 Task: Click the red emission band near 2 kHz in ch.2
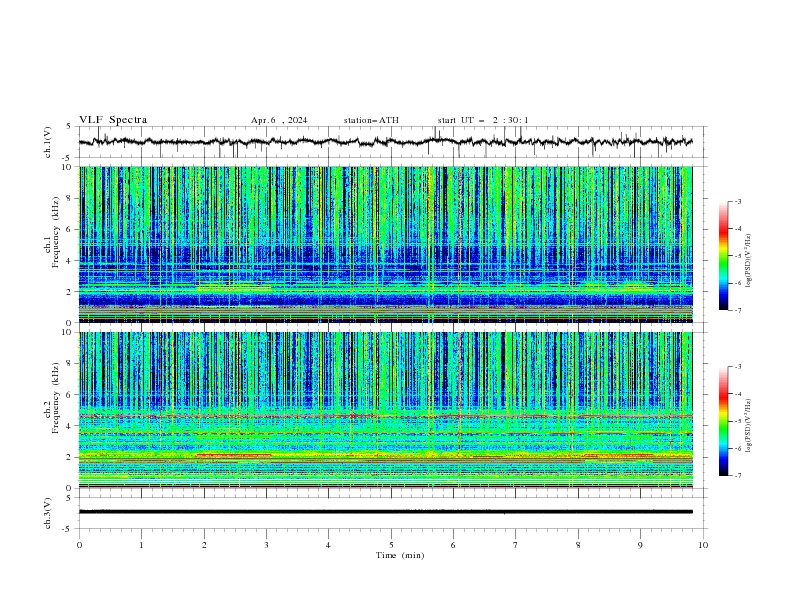pyautogui.click(x=234, y=455)
